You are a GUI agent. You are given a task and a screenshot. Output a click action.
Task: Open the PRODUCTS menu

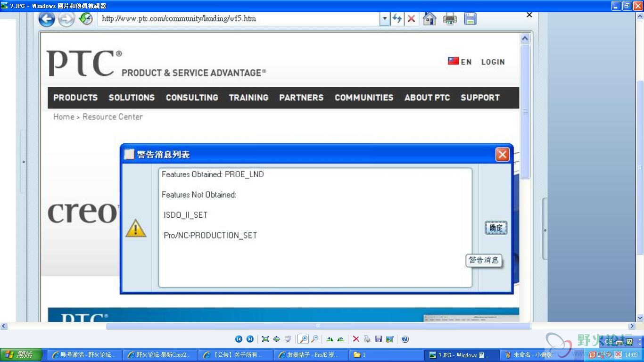pyautogui.click(x=75, y=98)
